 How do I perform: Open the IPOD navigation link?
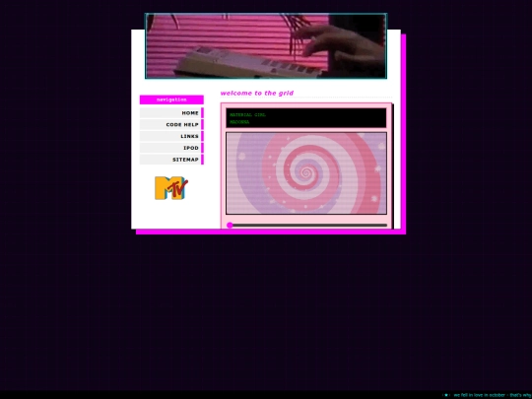pyautogui.click(x=171, y=148)
